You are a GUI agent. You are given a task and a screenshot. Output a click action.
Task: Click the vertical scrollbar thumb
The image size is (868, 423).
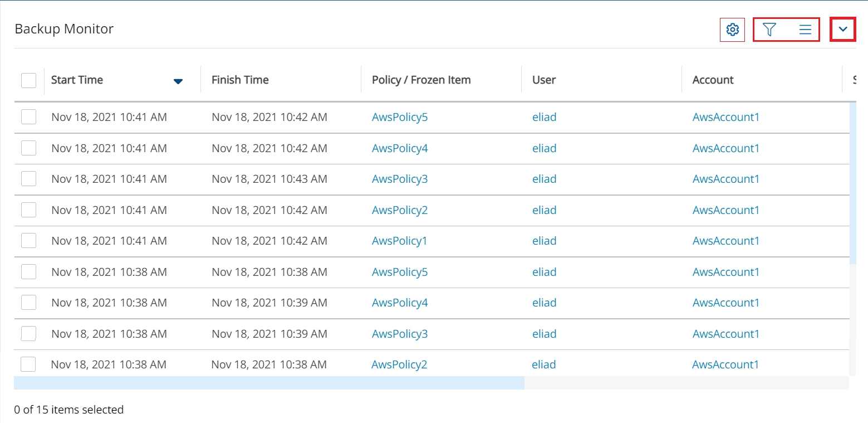point(852,184)
